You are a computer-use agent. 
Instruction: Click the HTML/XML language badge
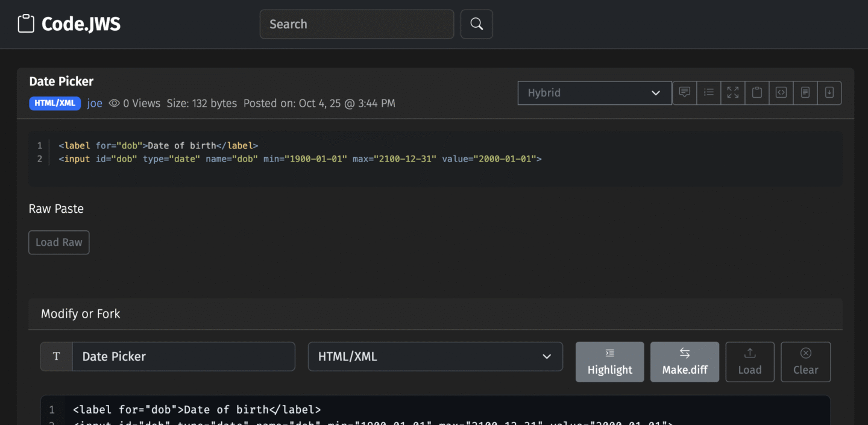tap(55, 103)
